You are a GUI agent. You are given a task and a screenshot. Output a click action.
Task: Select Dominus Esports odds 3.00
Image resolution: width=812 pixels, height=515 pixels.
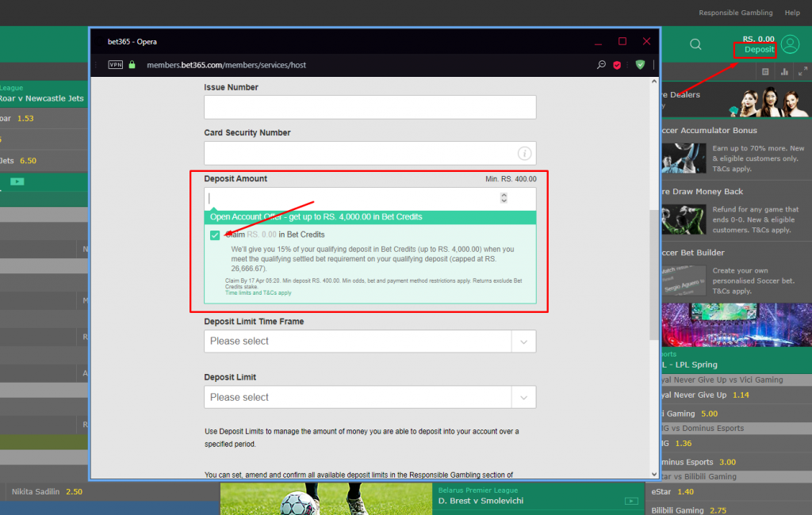(x=728, y=462)
